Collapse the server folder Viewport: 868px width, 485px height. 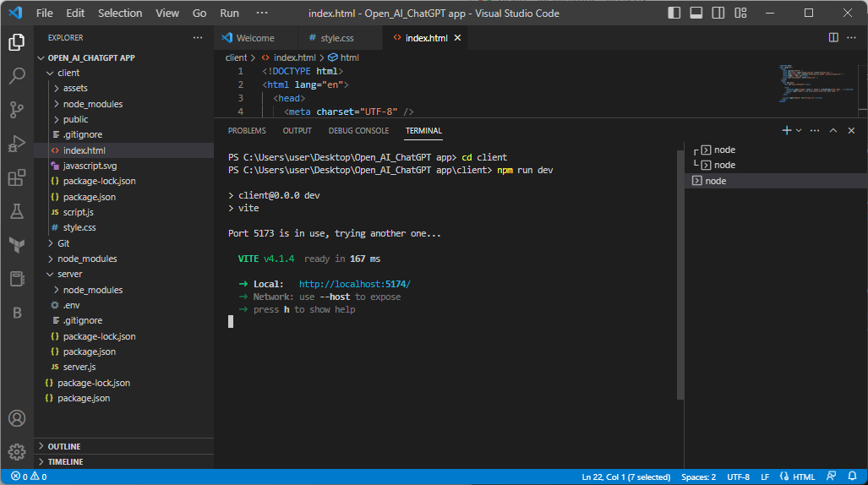pyautogui.click(x=124, y=274)
